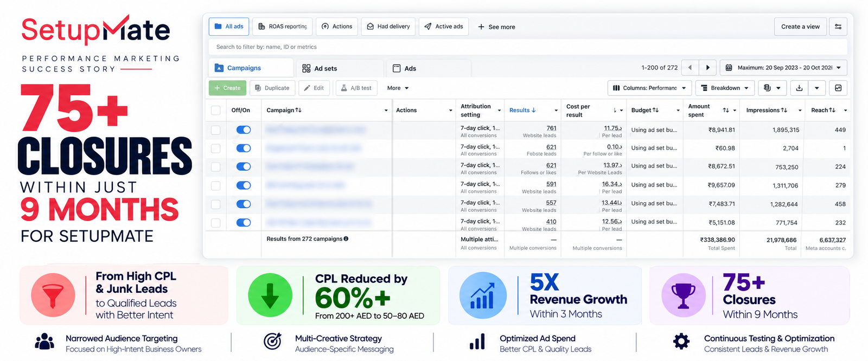The height and width of the screenshot is (361, 868).
Task: Click the Edit button with pencil
Action: point(314,88)
